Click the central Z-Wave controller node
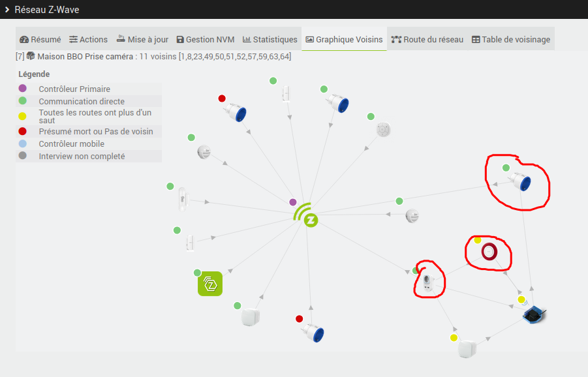The width and height of the screenshot is (588, 377). click(x=306, y=215)
